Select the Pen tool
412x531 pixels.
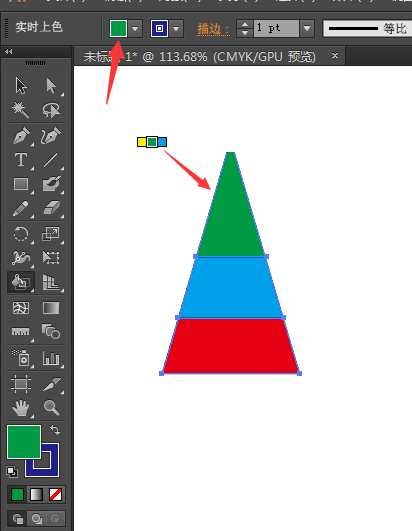(x=21, y=136)
